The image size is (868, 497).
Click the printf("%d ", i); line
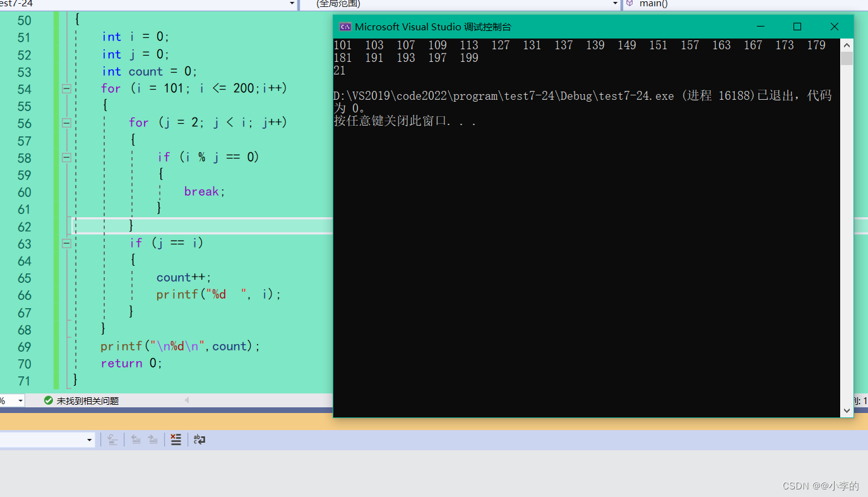pos(218,294)
